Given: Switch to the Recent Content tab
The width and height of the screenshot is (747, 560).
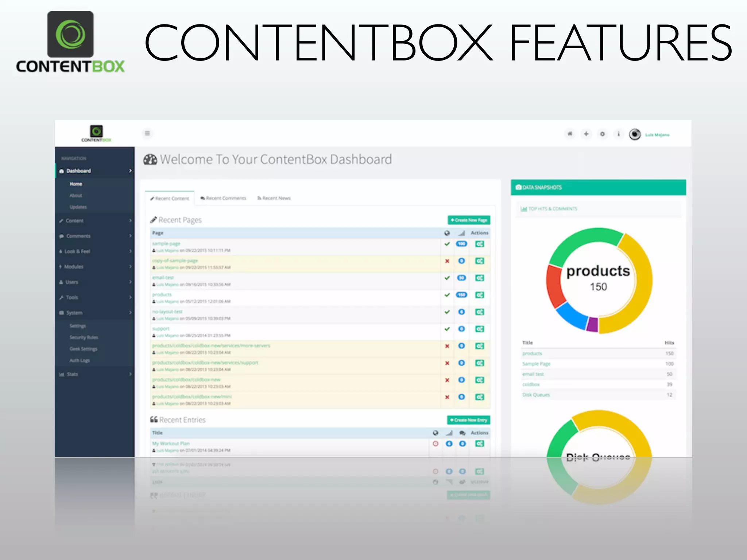Looking at the screenshot, I should (170, 198).
